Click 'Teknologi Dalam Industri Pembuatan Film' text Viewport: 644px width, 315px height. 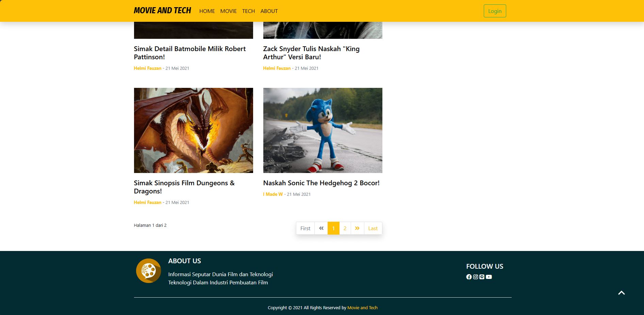218,282
